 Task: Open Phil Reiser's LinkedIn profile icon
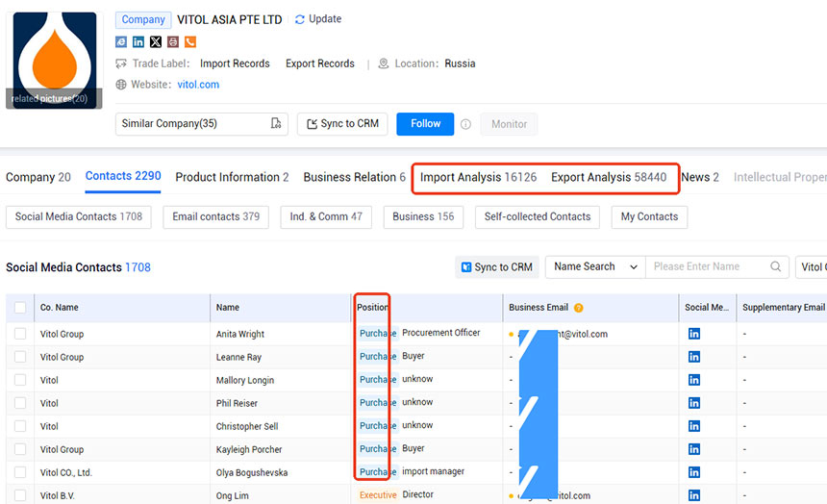[694, 403]
